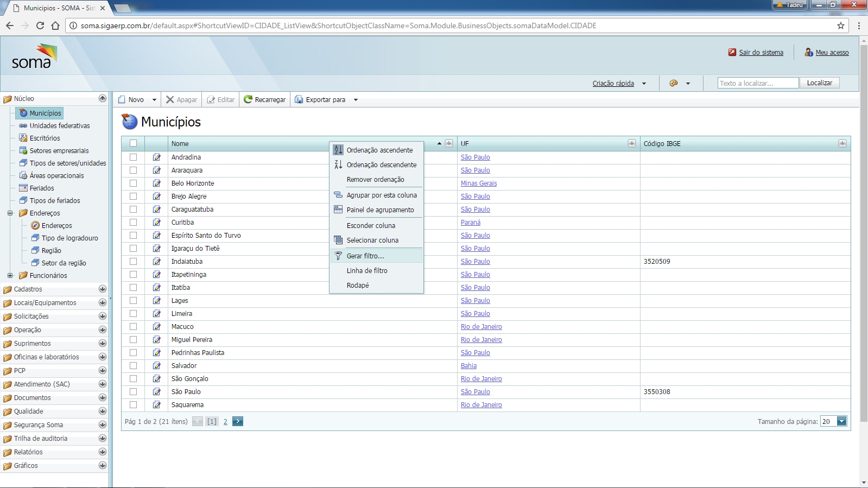
Task: Check the Brejo Alegre row checkbox
Action: coord(133,196)
